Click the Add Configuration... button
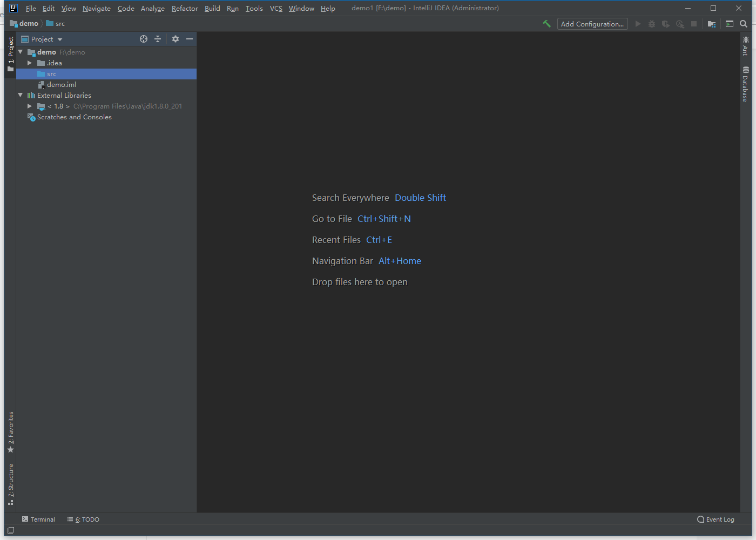The height and width of the screenshot is (540, 756). coord(592,24)
